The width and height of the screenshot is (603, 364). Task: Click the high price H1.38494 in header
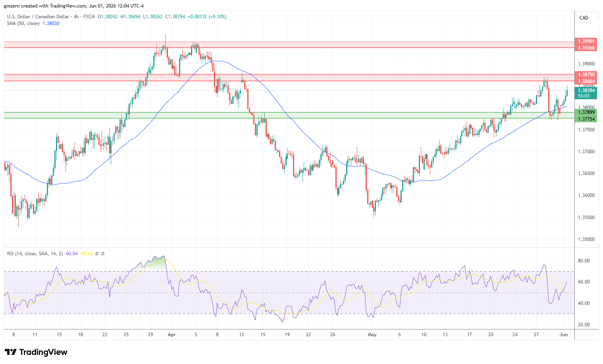[x=130, y=17]
